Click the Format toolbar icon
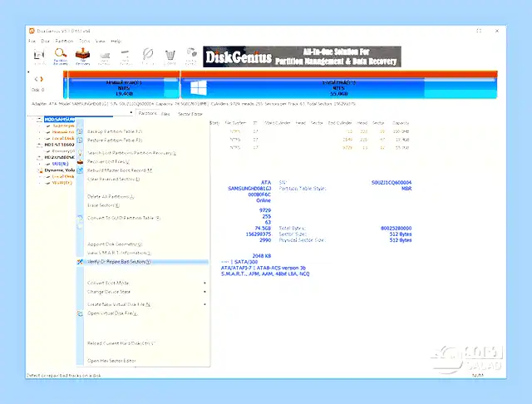The image size is (532, 404). (148, 57)
